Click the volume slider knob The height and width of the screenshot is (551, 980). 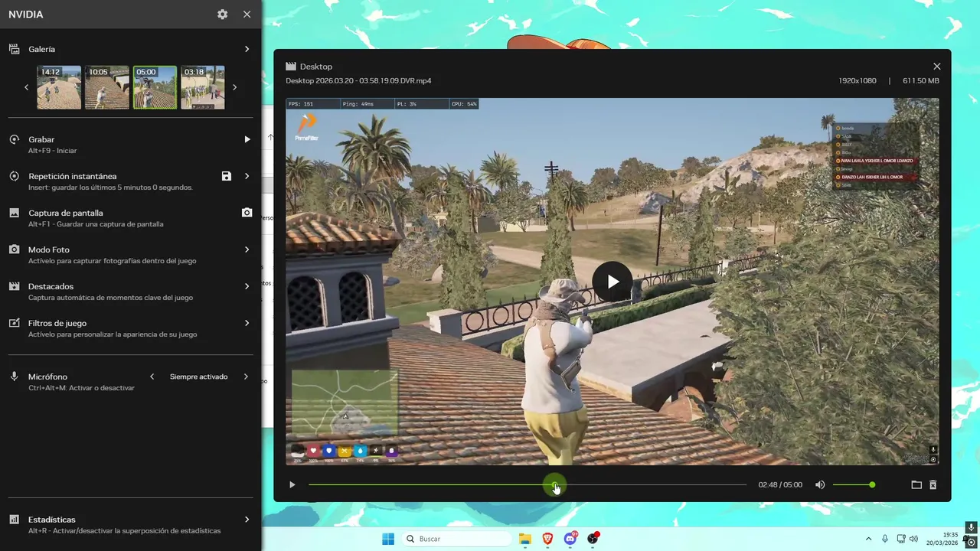[872, 484]
